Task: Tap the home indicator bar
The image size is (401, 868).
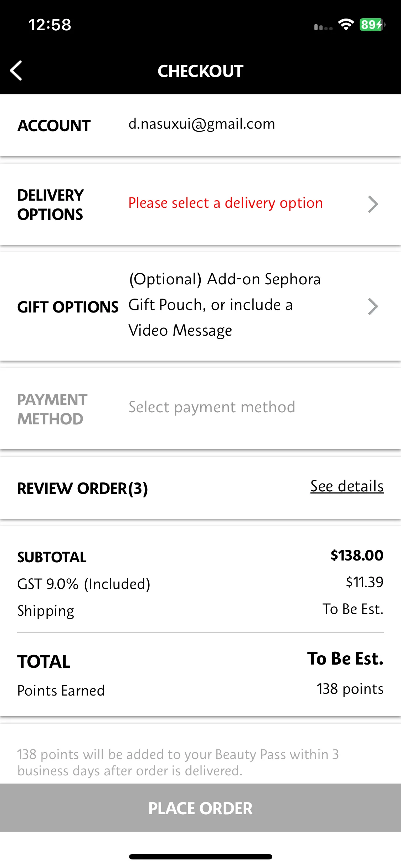Action: [x=201, y=857]
